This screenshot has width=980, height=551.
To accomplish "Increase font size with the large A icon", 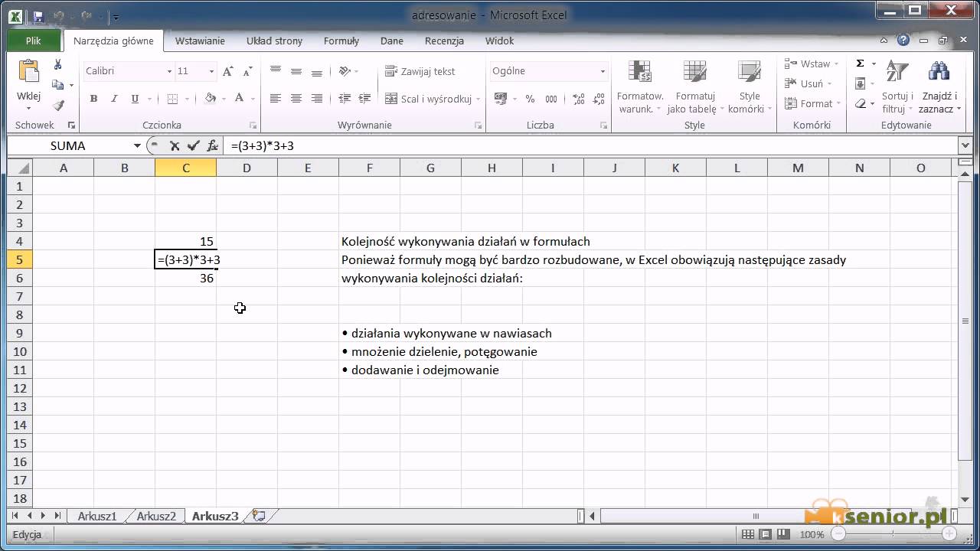I will (x=227, y=71).
